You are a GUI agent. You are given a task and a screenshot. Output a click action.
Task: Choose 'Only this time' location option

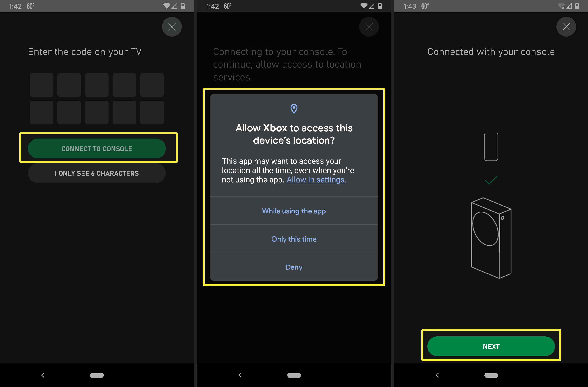(x=294, y=239)
